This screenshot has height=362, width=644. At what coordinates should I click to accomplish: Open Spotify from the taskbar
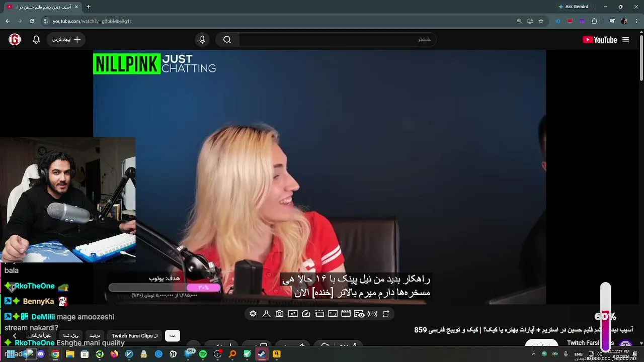[x=203, y=354]
